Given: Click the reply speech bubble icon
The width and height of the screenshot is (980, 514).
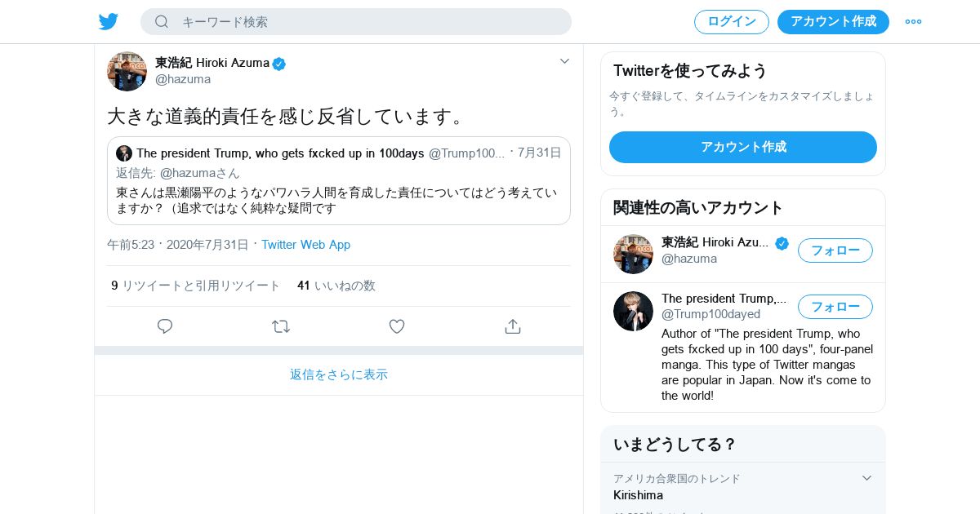Looking at the screenshot, I should click(165, 326).
